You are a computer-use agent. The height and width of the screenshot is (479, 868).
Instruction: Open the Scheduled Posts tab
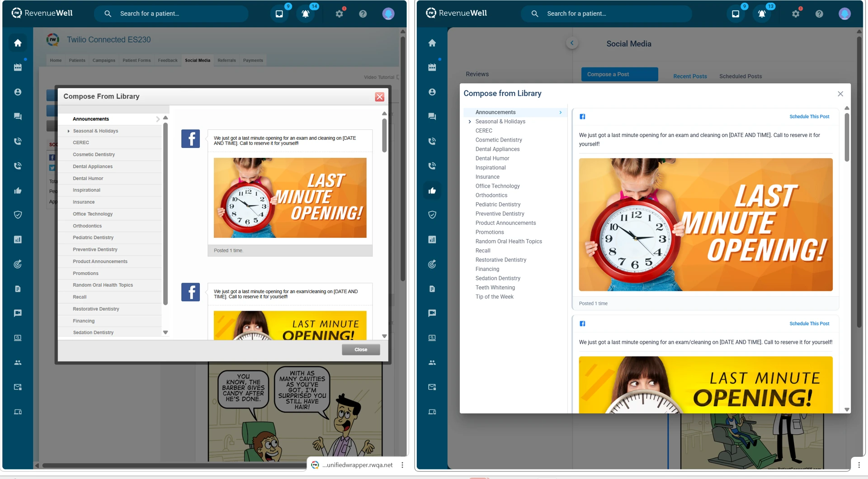coord(740,76)
